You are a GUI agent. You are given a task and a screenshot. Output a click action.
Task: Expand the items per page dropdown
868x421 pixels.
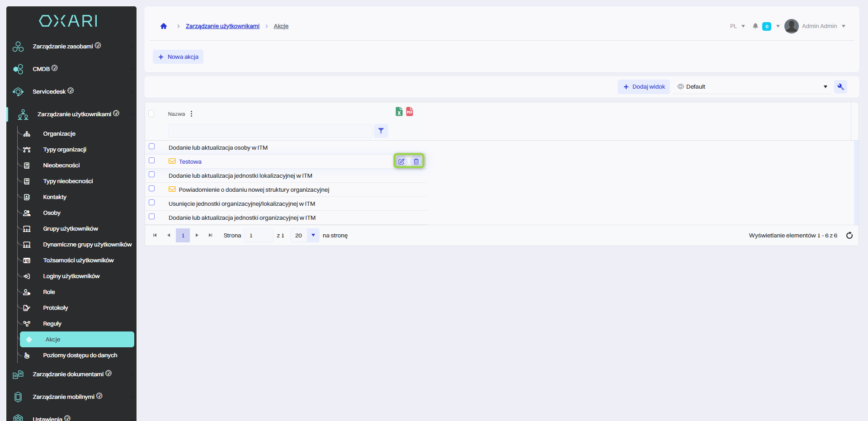[x=313, y=236]
